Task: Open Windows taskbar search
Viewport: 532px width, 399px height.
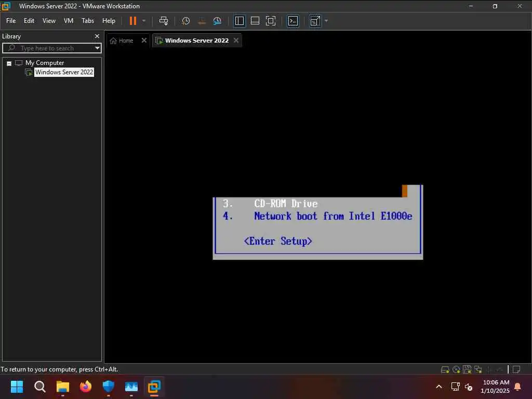Action: (x=39, y=387)
